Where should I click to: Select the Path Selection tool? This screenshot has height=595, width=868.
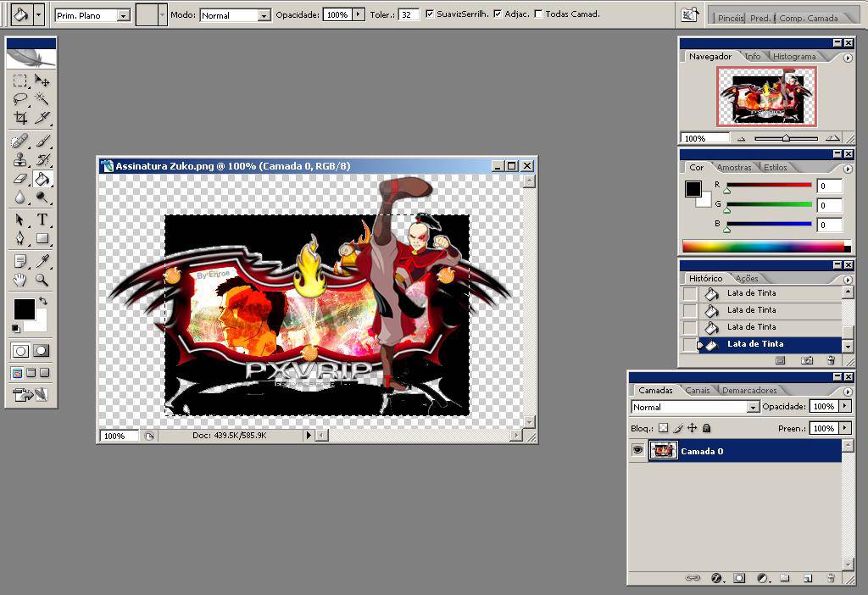pos(20,220)
